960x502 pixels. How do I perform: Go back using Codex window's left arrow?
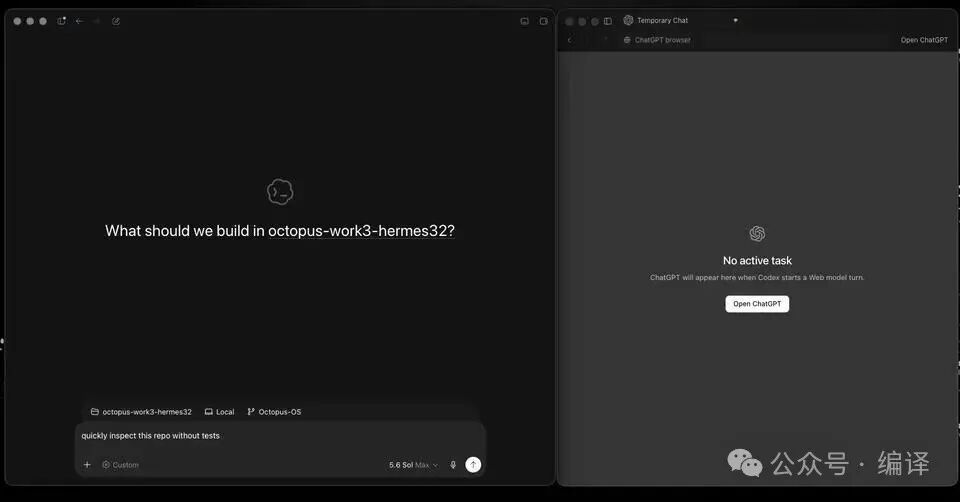coord(79,21)
